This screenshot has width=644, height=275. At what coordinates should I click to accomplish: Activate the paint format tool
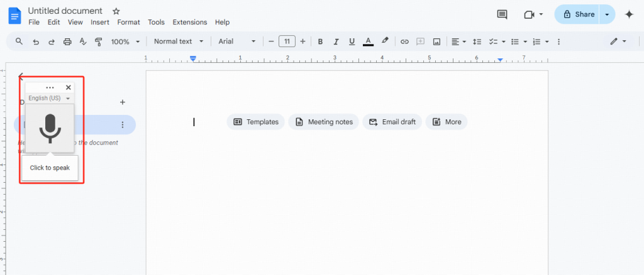coord(98,41)
